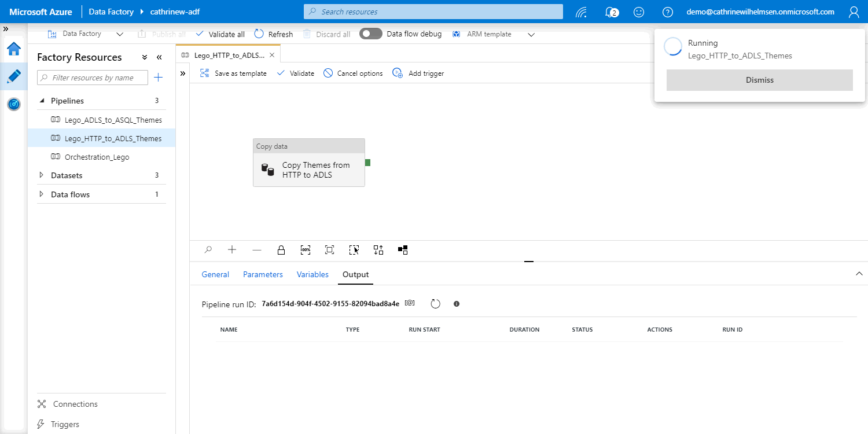This screenshot has width=868, height=434.
Task: Lock the canvas with padlock icon
Action: click(281, 250)
